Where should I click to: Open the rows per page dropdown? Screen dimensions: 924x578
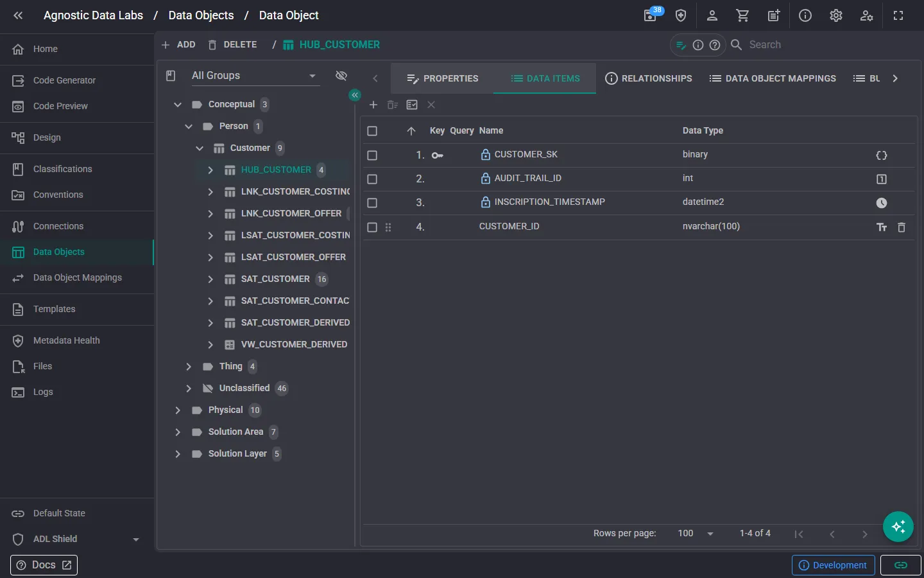click(x=696, y=534)
